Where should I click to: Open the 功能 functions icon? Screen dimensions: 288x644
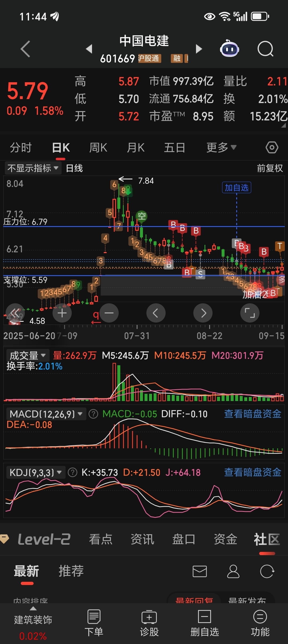click(260, 623)
